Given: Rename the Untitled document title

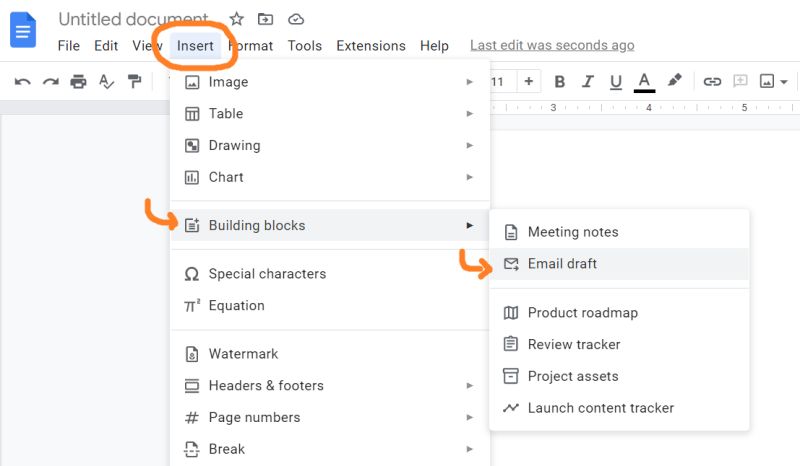Looking at the screenshot, I should click(133, 19).
